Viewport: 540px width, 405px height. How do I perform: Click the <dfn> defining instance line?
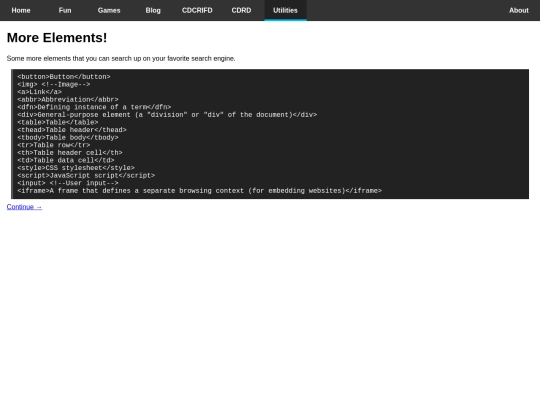point(94,107)
